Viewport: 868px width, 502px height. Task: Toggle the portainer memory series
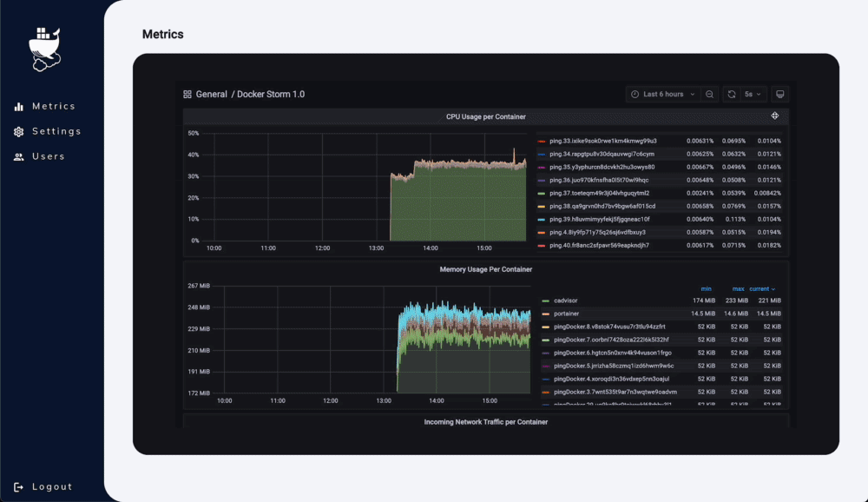(566, 314)
